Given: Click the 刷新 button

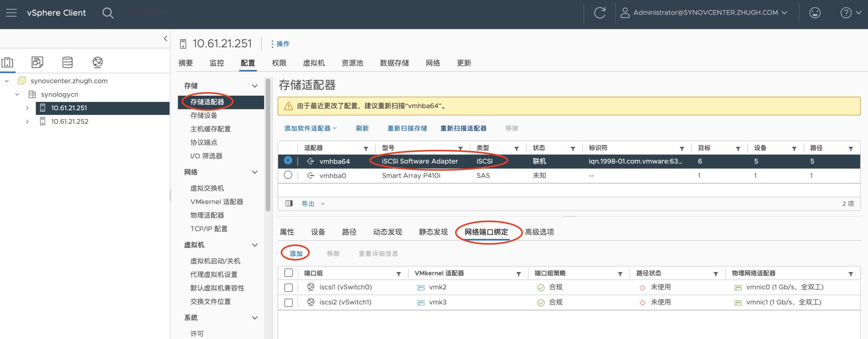Looking at the screenshot, I should 362,128.
